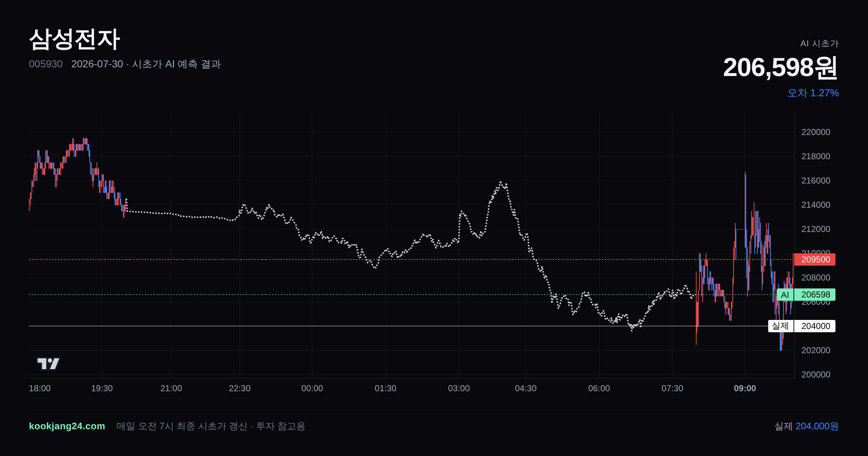Click the date text 2026-07-30

tap(97, 64)
